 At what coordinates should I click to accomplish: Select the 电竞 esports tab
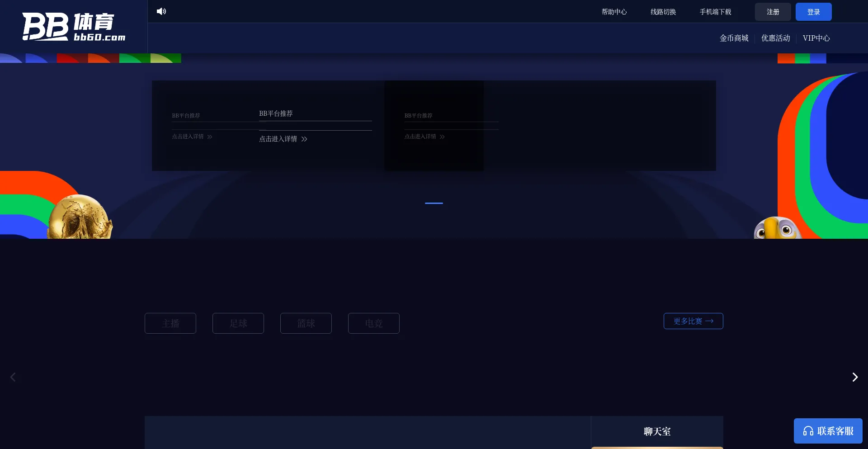click(x=374, y=323)
